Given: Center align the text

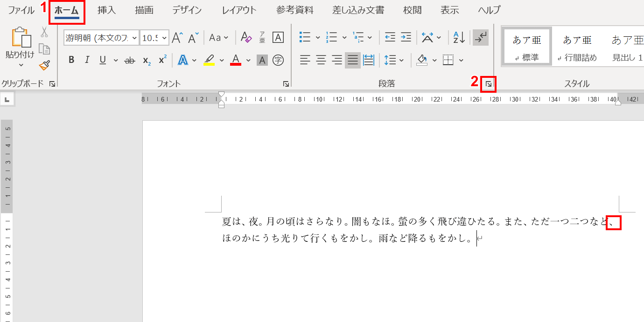Looking at the screenshot, I should coord(321,60).
